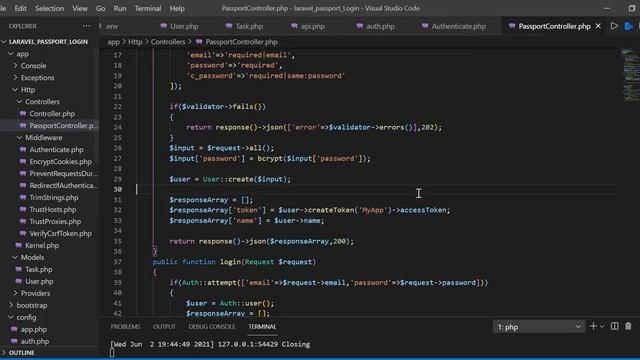Open the '1: php' terminal selector dropdown
Viewport: 640px width, 360px height.
(x=538, y=327)
